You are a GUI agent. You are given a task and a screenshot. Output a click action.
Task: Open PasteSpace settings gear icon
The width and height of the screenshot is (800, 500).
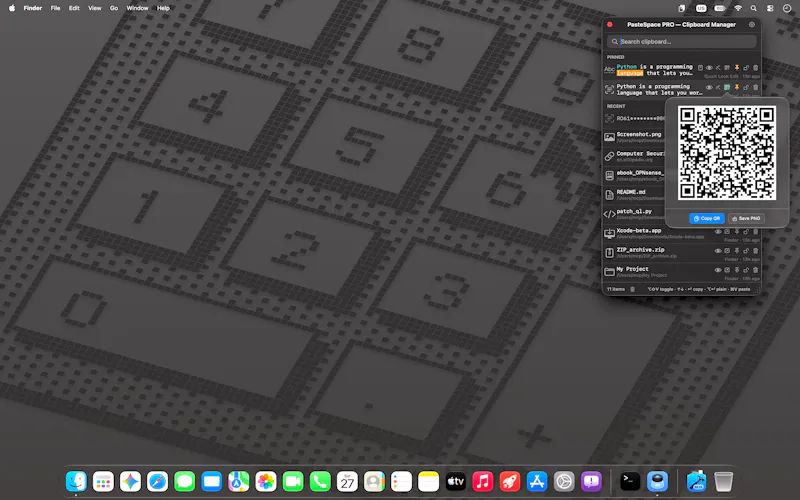pos(752,24)
